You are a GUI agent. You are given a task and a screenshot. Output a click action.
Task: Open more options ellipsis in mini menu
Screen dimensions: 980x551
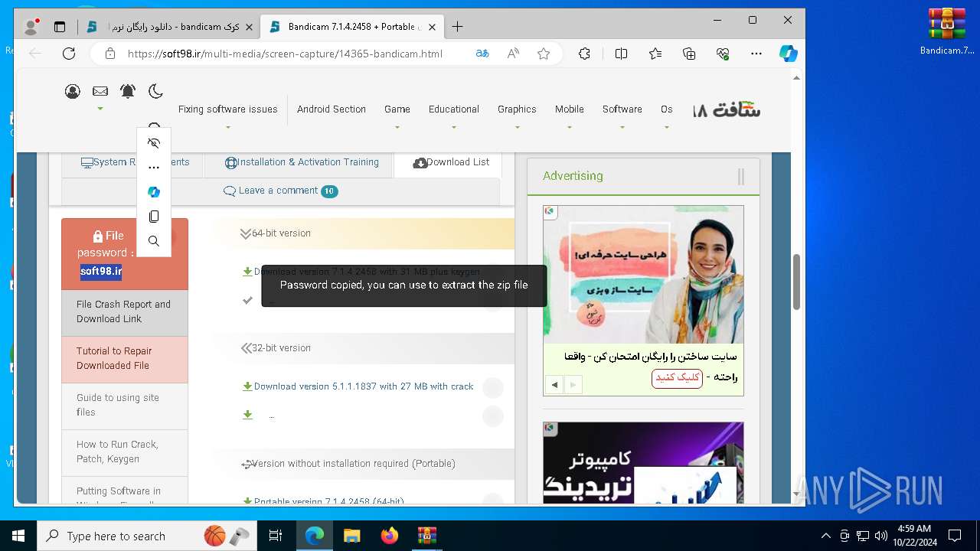click(154, 168)
